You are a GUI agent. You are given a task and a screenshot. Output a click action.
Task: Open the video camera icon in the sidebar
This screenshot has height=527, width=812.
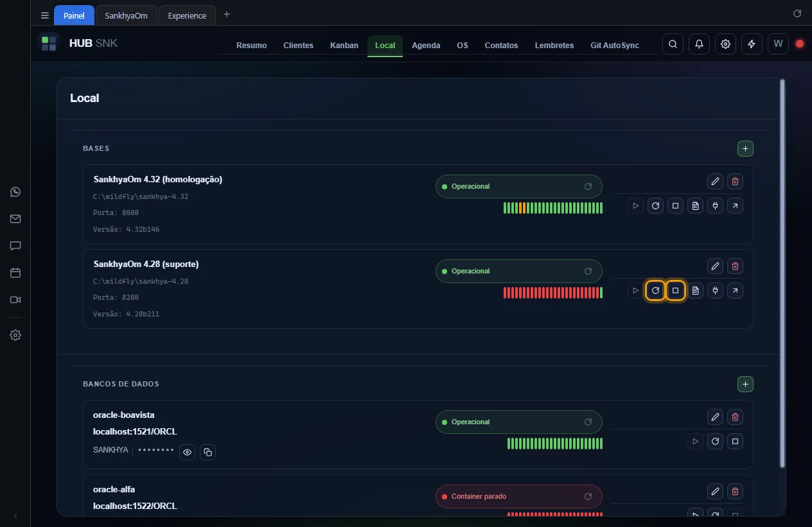pos(15,300)
